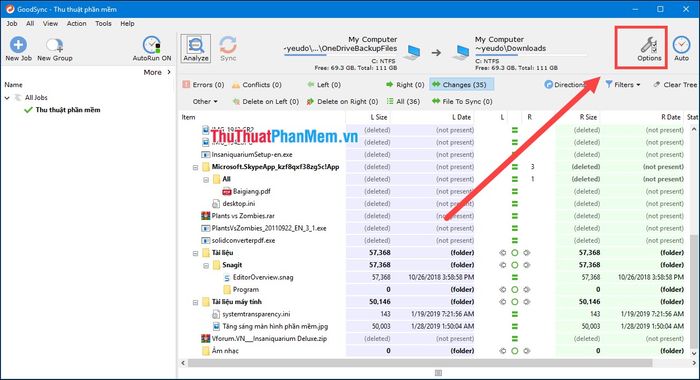Viewport: 700px width, 380px height.
Task: Show Delete on Right (0) items
Action: click(342, 101)
